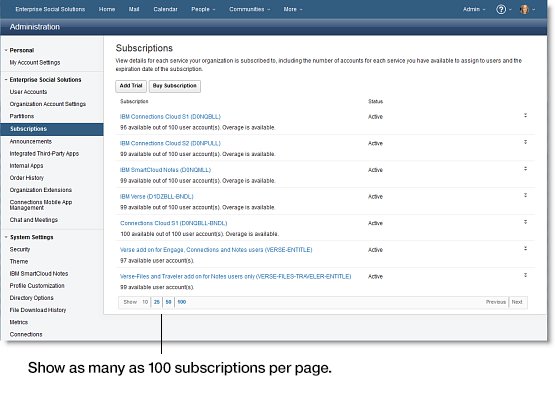Select Subscriptions in the sidebar
Screen dimensions: 555x408
coord(52,129)
